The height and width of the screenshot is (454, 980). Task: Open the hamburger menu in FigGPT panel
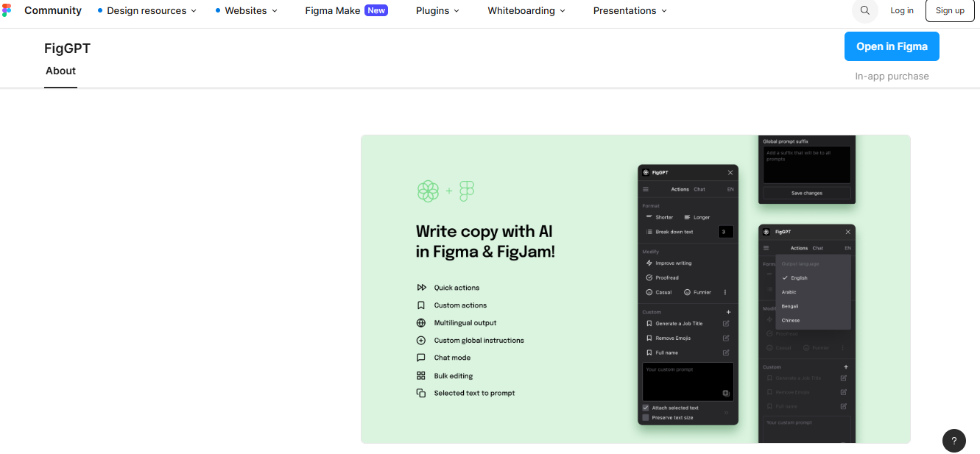tap(646, 189)
